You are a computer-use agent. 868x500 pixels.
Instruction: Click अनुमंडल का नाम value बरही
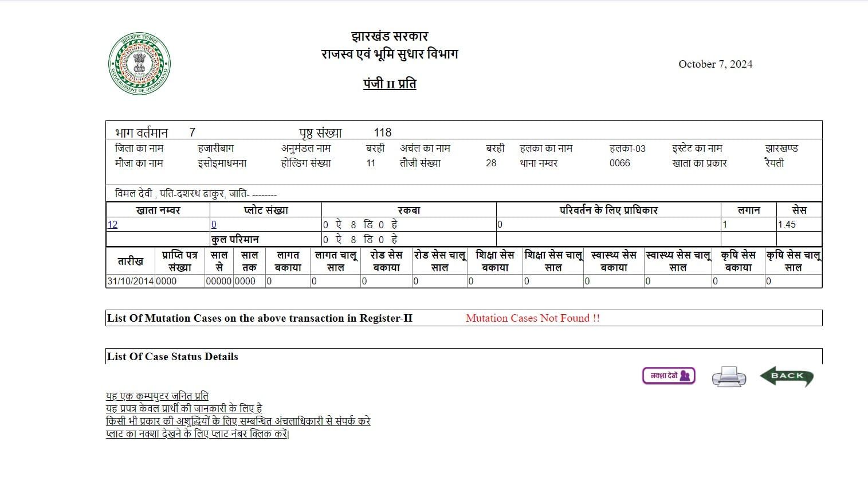click(375, 148)
